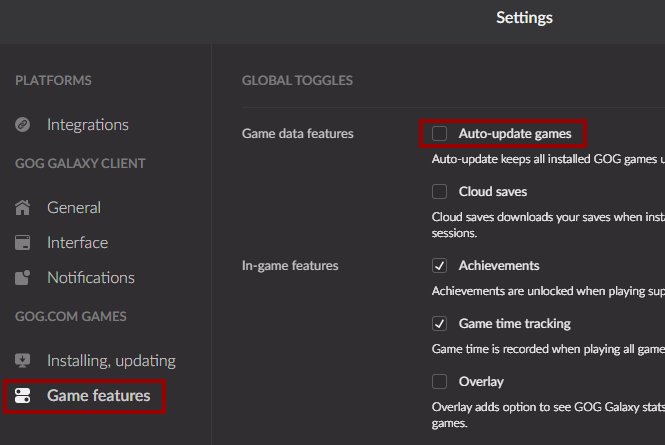Screen dimensions: 665x445
Task: Click the Auto-update games label
Action: (515, 133)
